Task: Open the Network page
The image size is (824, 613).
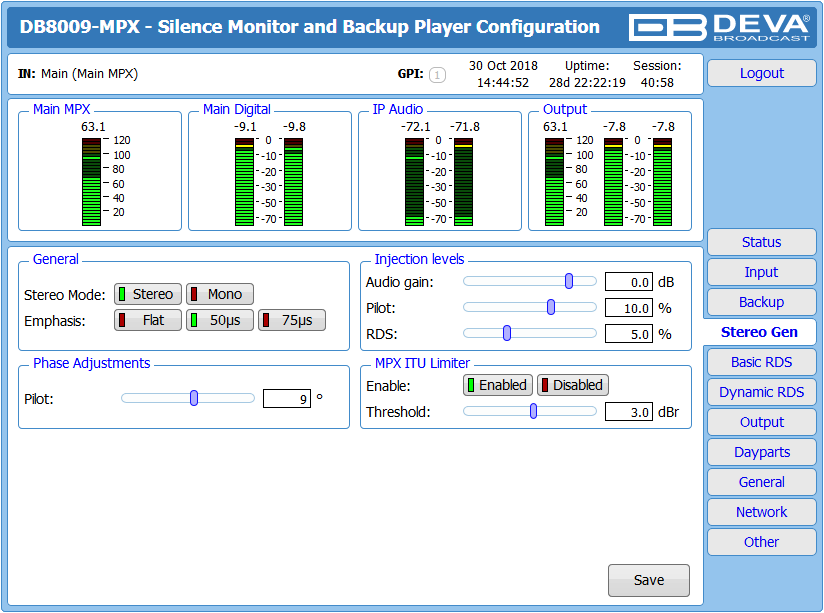Action: pyautogui.click(x=761, y=512)
